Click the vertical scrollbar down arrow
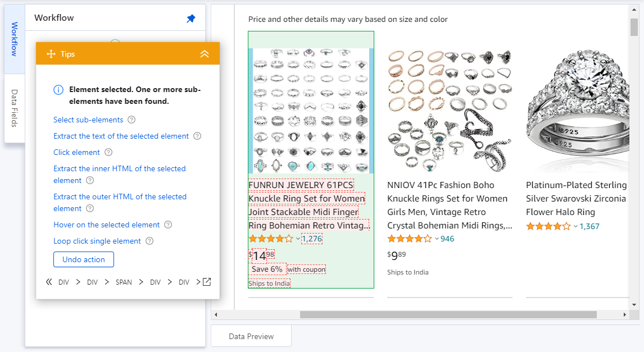This screenshot has height=352, width=644. (634, 305)
